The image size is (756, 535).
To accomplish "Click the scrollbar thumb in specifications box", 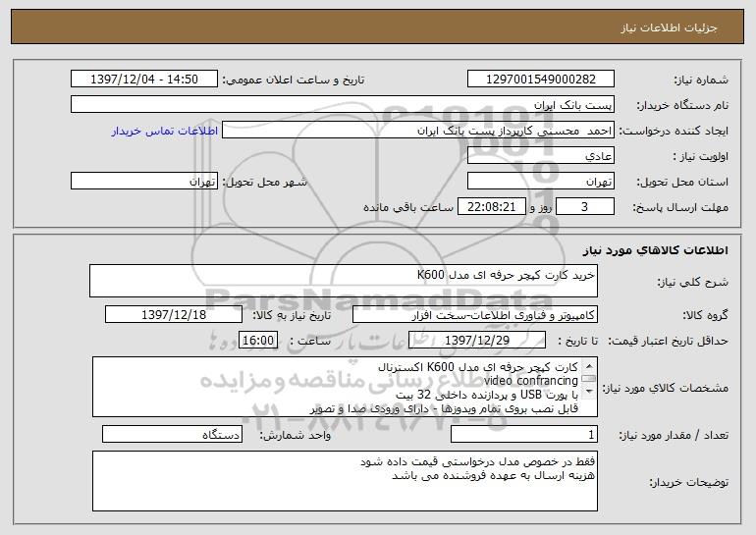I will (x=589, y=379).
